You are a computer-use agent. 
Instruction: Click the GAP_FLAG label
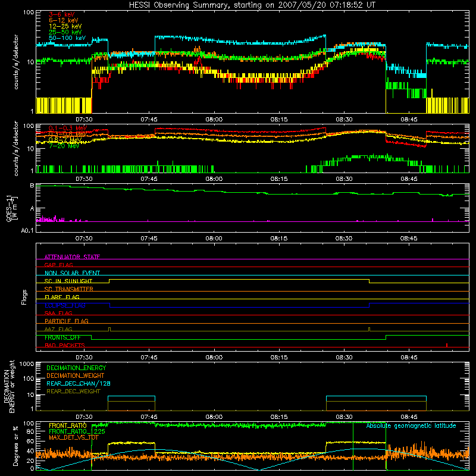pos(58,265)
